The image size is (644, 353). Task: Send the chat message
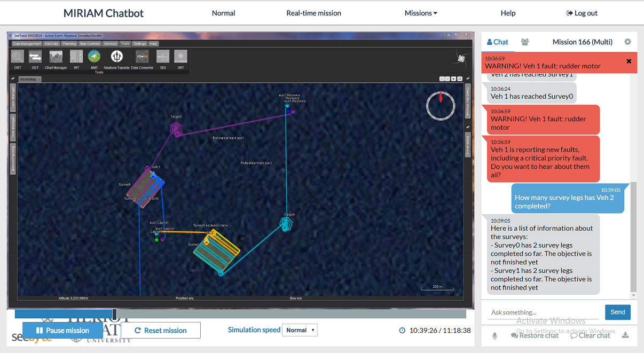click(x=617, y=312)
